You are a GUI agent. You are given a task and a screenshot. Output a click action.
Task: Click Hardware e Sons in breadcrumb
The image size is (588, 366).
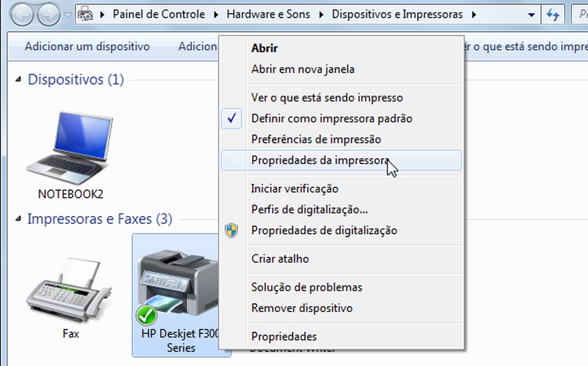click(268, 14)
